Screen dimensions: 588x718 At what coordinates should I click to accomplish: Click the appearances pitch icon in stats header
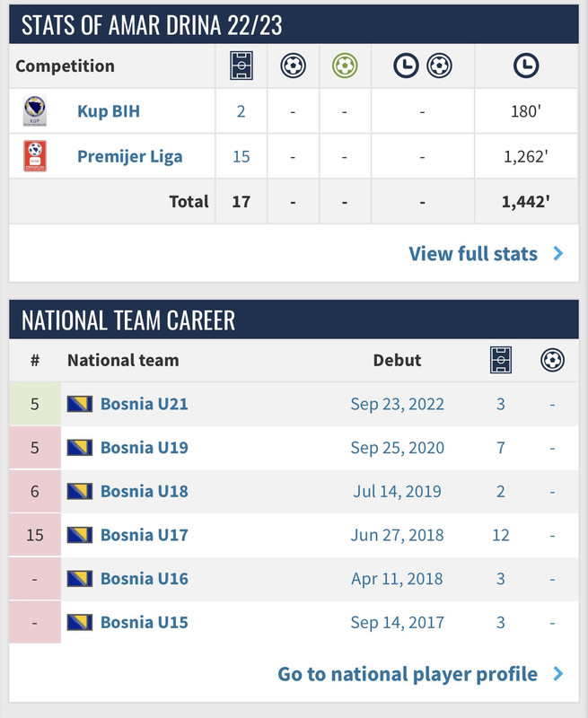[241, 66]
